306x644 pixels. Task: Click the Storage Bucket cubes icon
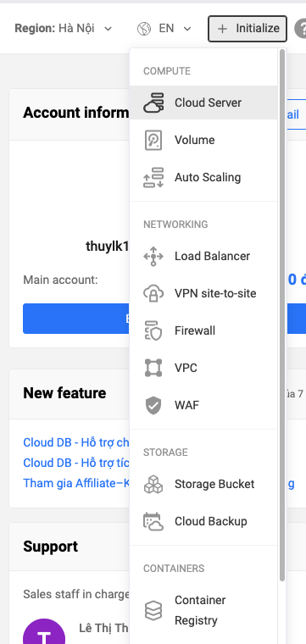pos(153,484)
